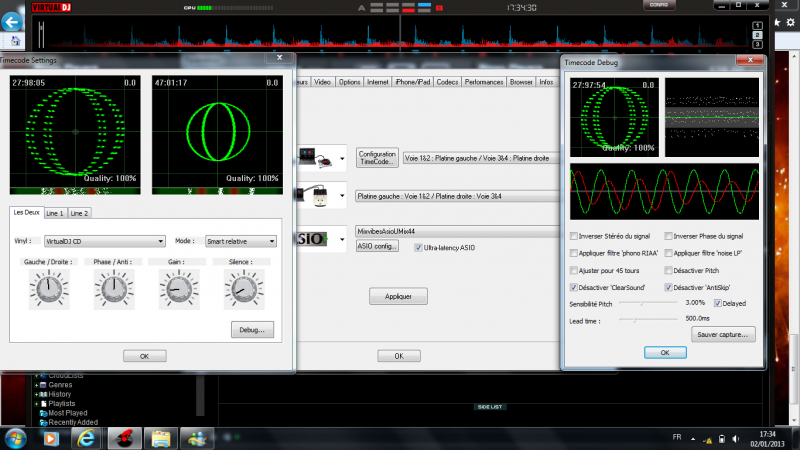Open the Mode Smart relative dropdown
Screen dimensions: 800x450
click(x=241, y=240)
